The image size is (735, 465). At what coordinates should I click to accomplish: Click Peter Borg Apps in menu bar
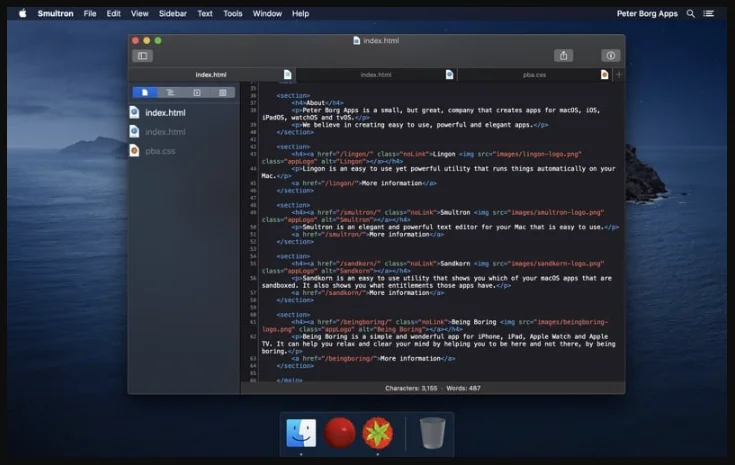[x=647, y=14]
